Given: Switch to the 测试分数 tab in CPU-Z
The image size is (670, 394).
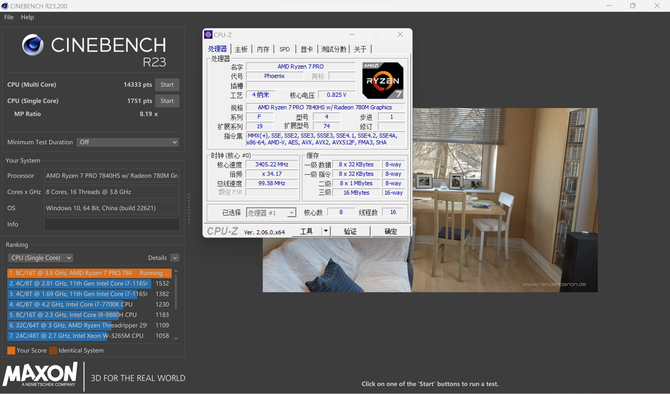Looking at the screenshot, I should 334,49.
